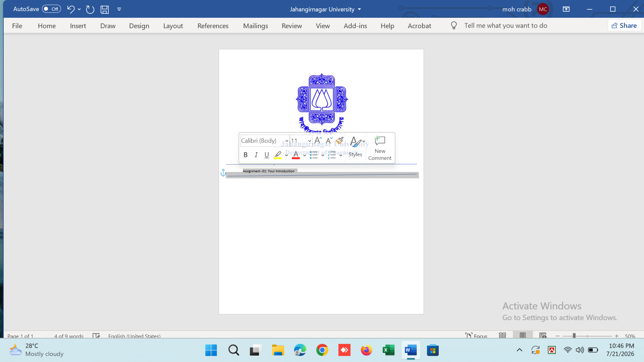The width and height of the screenshot is (644, 362).
Task: Click the zoom slider handle
Action: tap(574, 336)
